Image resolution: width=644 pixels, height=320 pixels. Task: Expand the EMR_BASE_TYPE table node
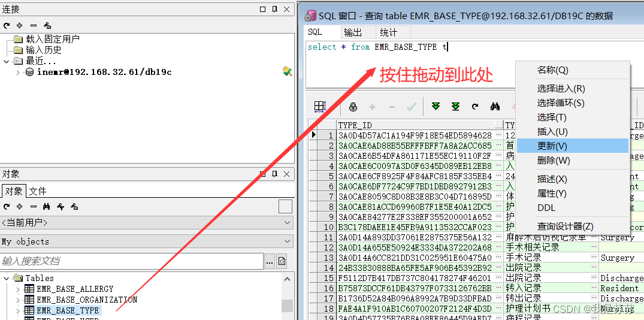[x=17, y=310]
